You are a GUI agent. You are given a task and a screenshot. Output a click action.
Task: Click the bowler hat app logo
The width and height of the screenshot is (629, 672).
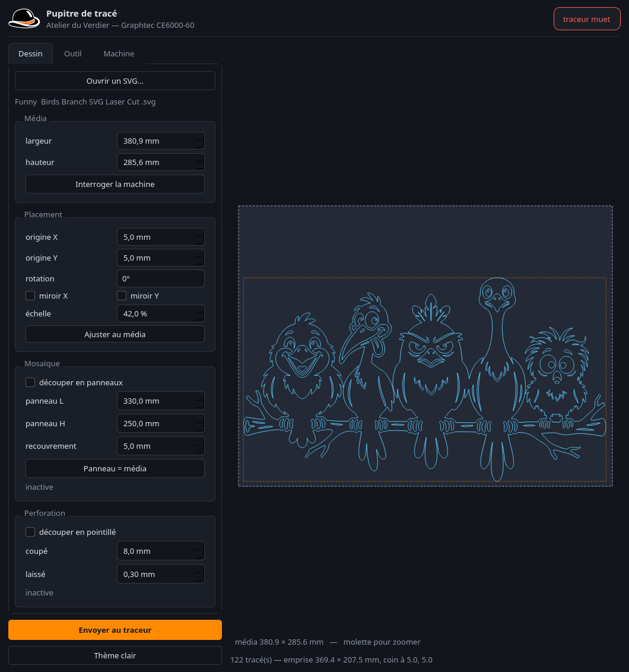click(x=24, y=19)
